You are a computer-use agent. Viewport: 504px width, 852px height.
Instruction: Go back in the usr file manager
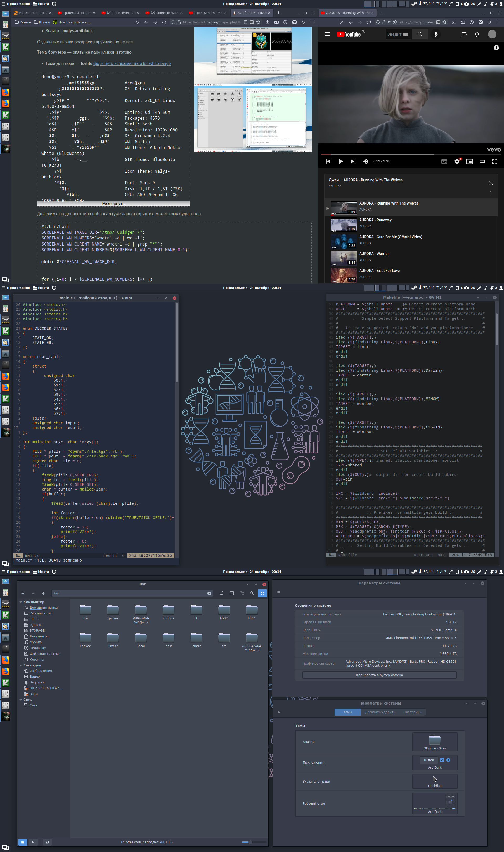tap(23, 593)
